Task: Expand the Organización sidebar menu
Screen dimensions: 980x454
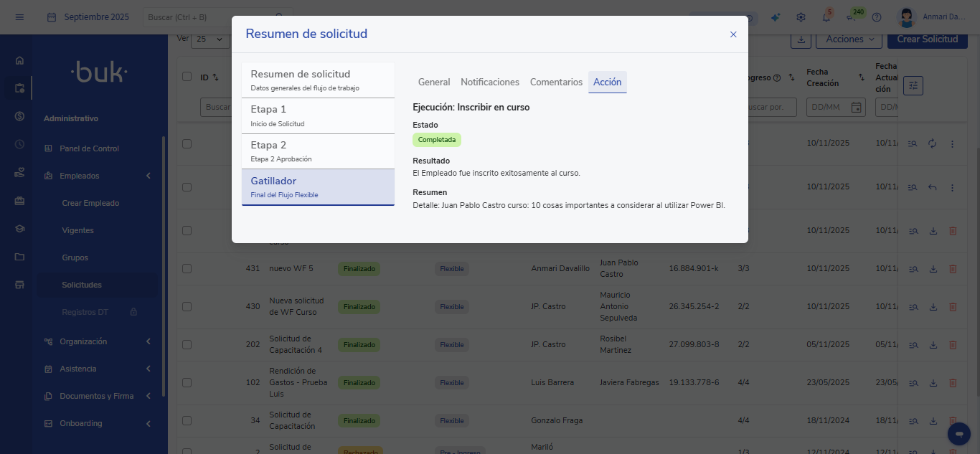Action: [149, 341]
